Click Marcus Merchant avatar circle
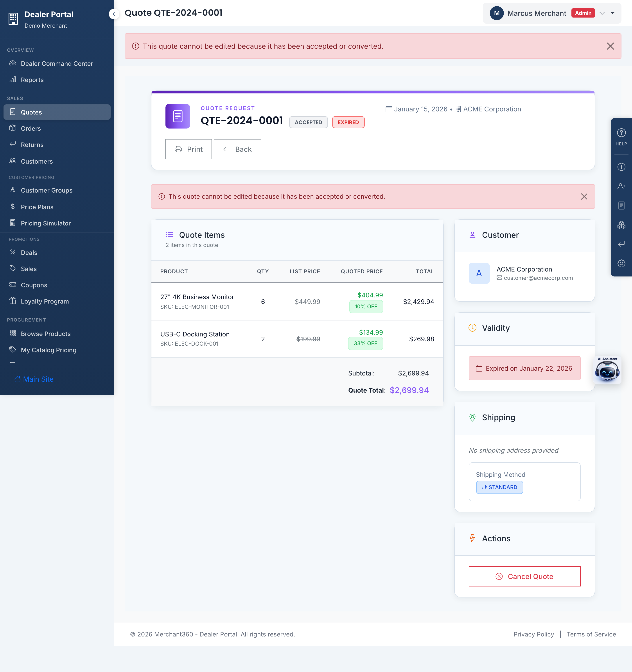The height and width of the screenshot is (672, 632). [x=496, y=13]
